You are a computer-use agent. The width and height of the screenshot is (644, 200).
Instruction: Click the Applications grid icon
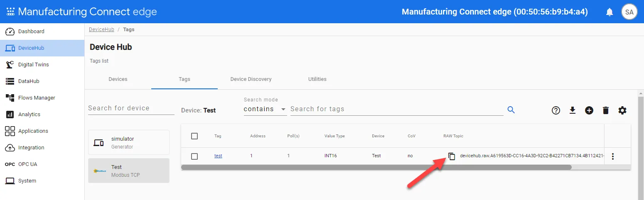click(x=10, y=131)
